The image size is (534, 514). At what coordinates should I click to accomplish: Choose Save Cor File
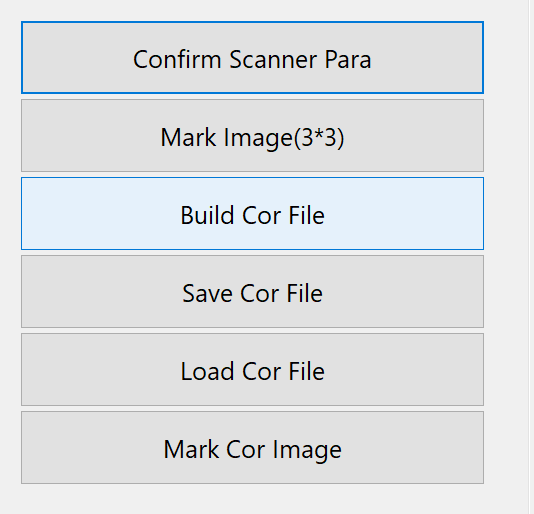click(252, 291)
